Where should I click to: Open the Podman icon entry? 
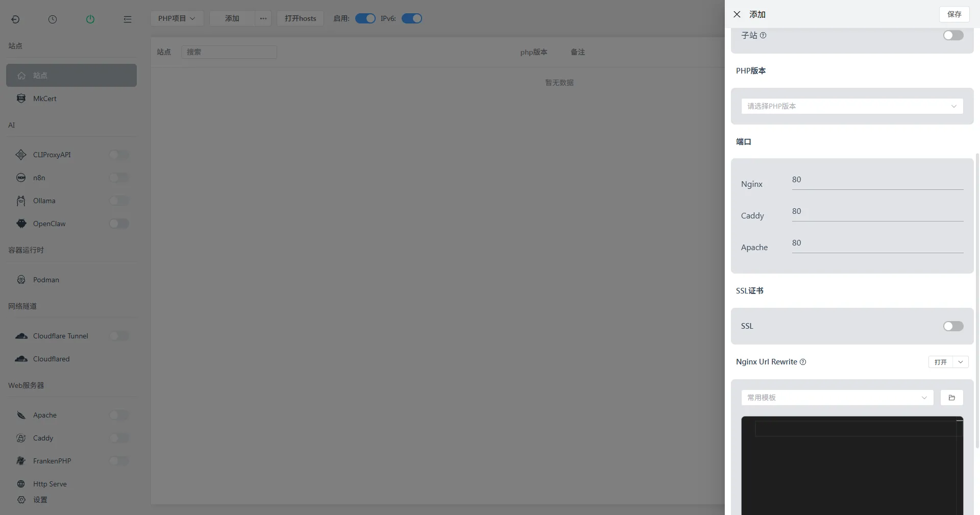pos(21,280)
